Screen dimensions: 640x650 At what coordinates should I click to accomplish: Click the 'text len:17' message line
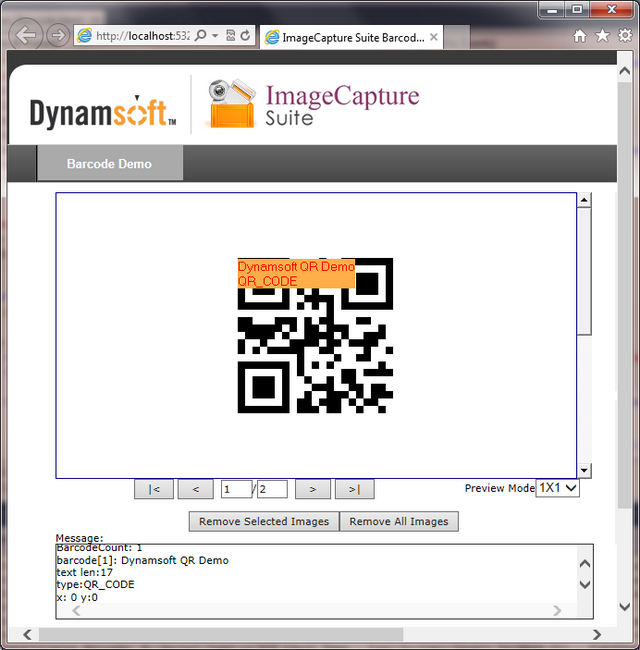85,572
